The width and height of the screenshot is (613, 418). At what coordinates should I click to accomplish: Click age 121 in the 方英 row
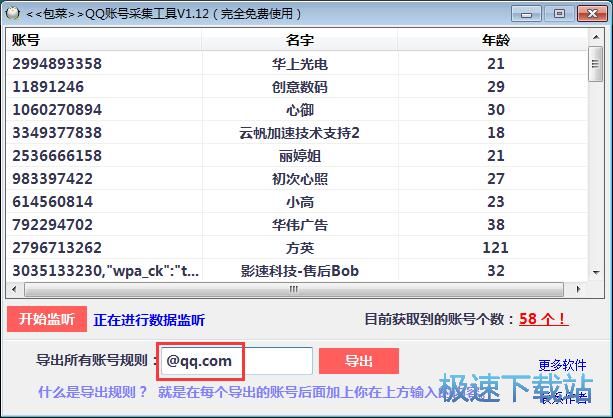click(x=495, y=248)
